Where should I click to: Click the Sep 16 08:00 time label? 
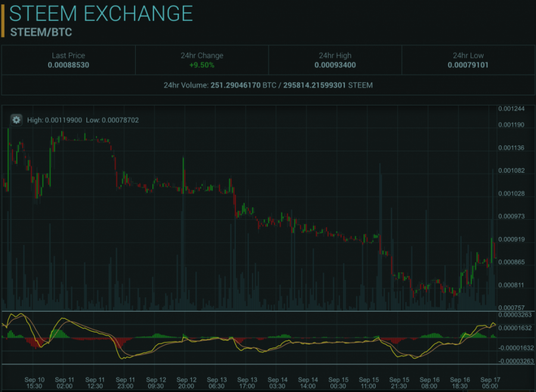coord(429,383)
